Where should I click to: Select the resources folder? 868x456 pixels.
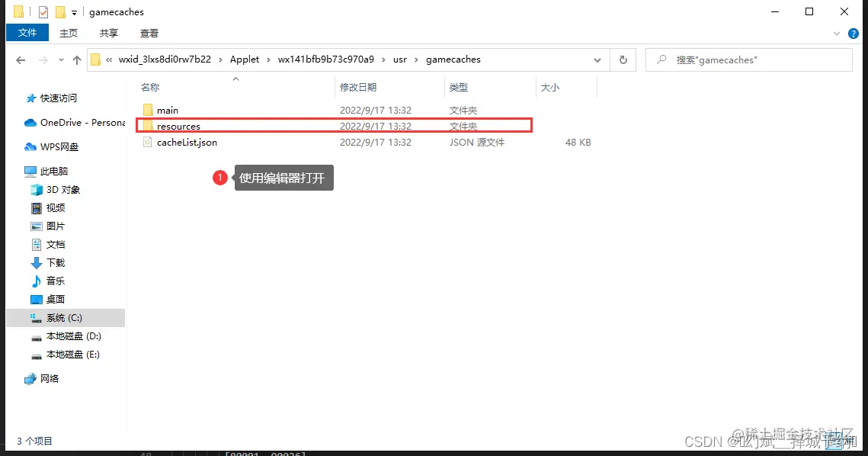click(x=178, y=127)
